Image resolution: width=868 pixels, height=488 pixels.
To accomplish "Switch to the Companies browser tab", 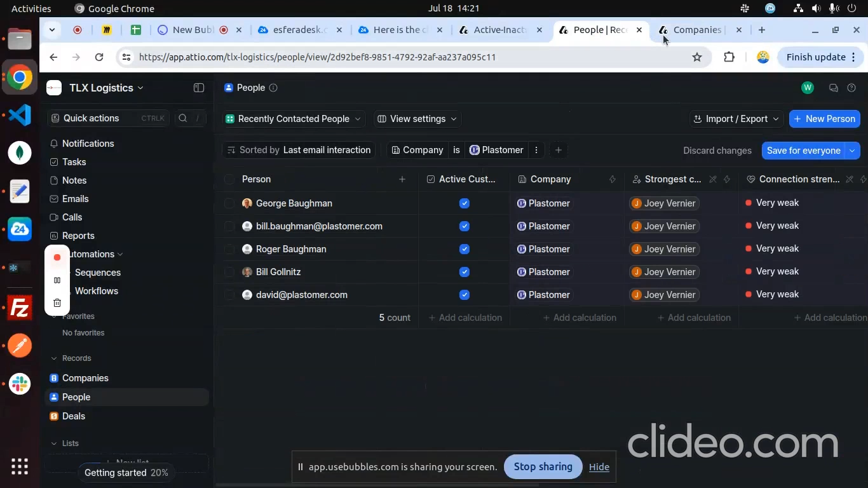I will pyautogui.click(x=696, y=30).
